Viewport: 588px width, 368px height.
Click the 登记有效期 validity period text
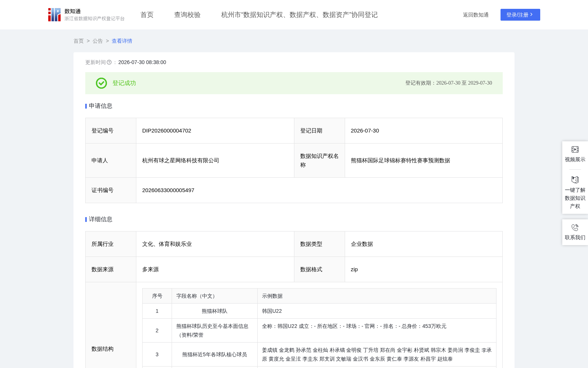449,83
